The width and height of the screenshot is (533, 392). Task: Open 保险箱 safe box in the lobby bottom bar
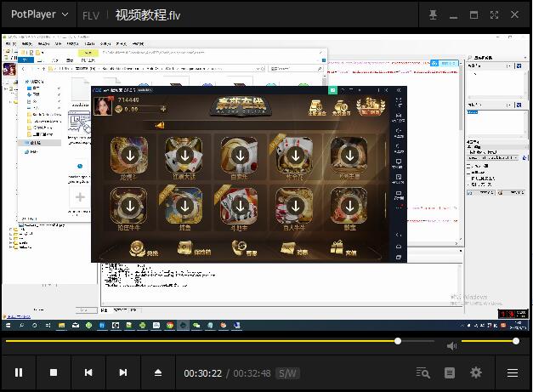[x=194, y=249]
